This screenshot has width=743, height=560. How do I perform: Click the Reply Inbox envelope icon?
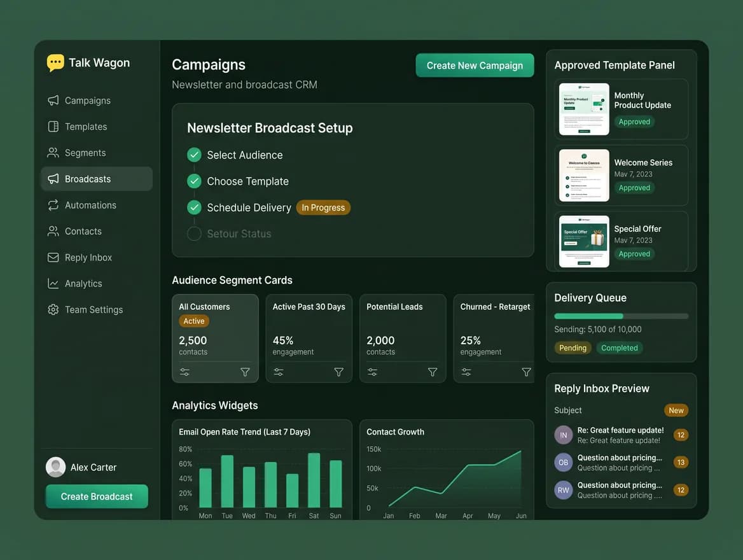[x=53, y=257]
